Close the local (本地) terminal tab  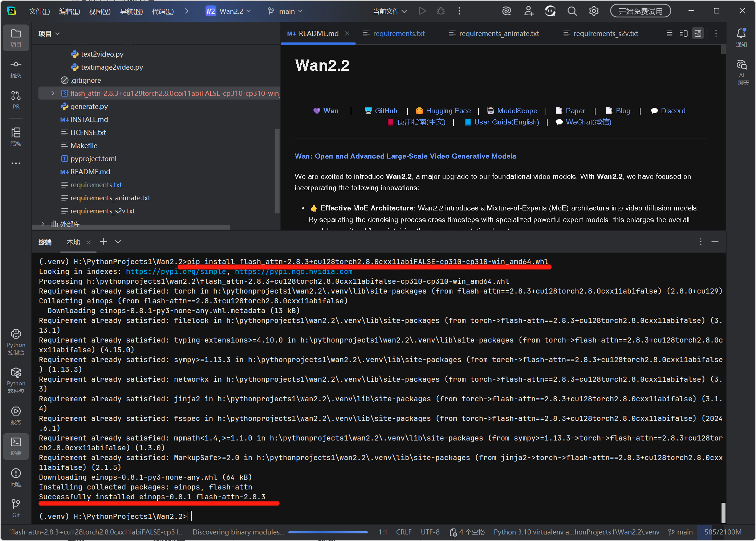click(x=89, y=242)
